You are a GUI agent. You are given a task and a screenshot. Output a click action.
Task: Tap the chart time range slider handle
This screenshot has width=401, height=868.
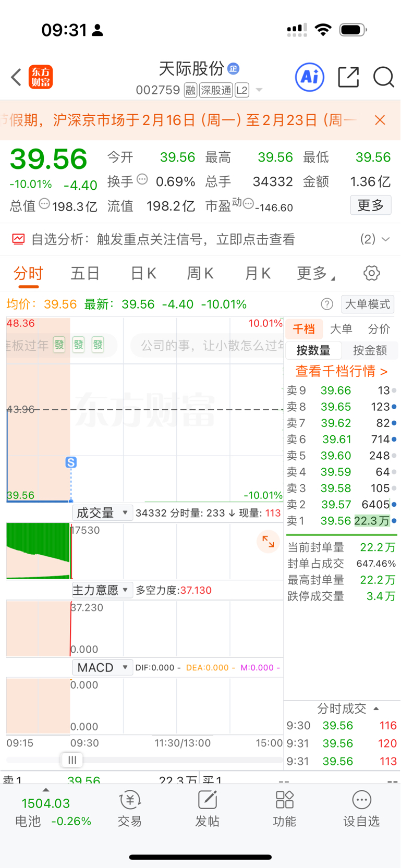[72, 760]
